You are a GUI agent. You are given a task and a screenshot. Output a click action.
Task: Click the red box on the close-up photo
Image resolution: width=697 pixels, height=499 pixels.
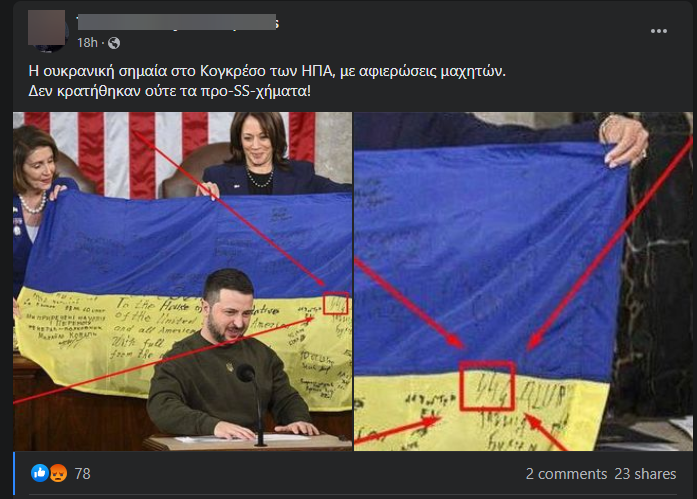[x=487, y=386]
